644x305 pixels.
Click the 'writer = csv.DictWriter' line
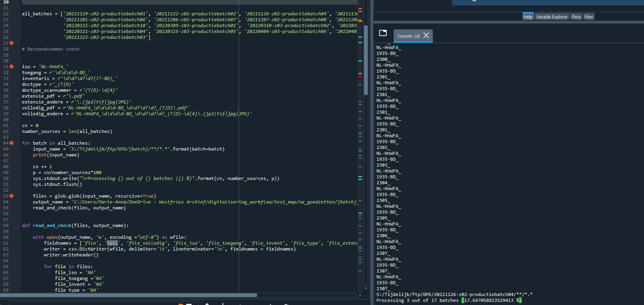click(x=170, y=249)
